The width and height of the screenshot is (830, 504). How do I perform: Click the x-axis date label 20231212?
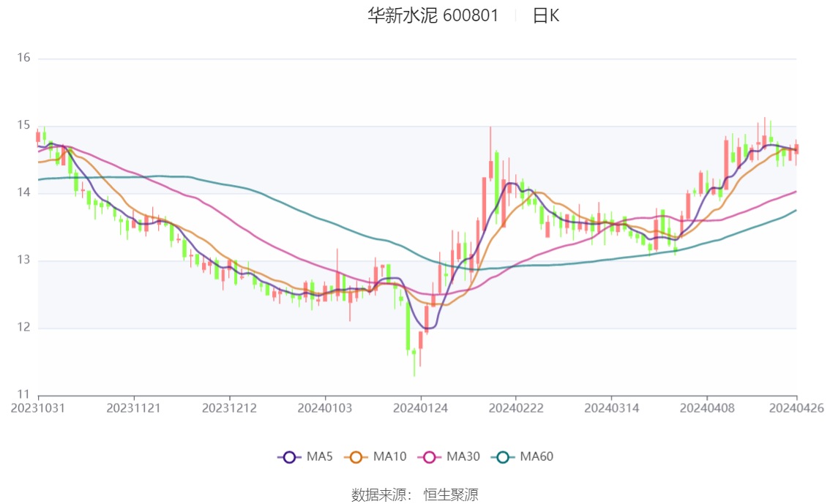[x=229, y=408]
